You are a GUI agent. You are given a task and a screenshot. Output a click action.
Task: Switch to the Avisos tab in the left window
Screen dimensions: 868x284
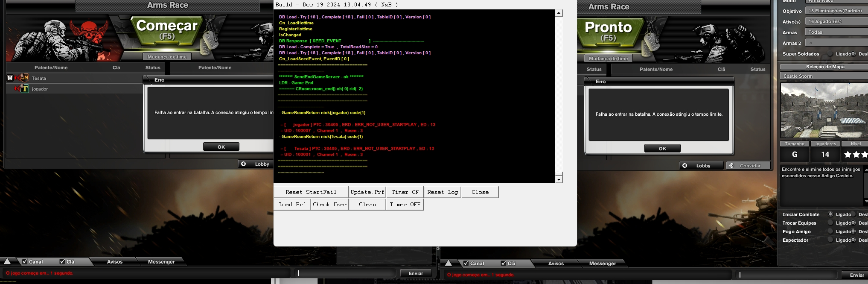tap(115, 261)
